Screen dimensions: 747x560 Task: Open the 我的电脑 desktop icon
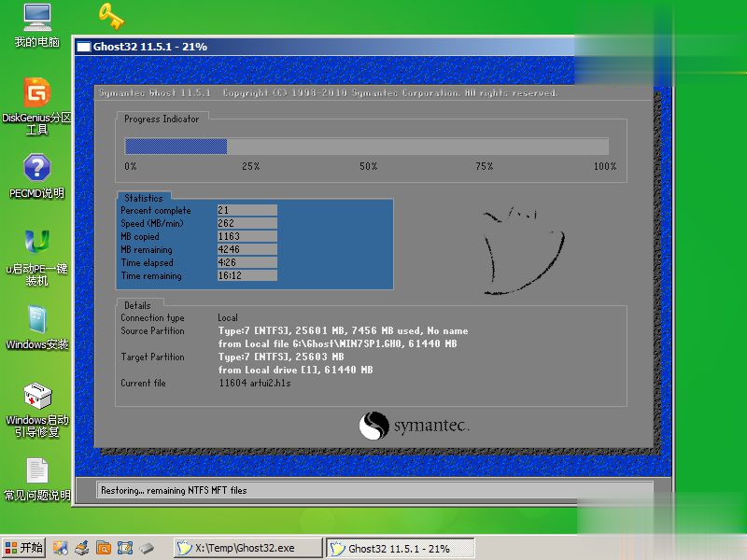click(x=37, y=26)
